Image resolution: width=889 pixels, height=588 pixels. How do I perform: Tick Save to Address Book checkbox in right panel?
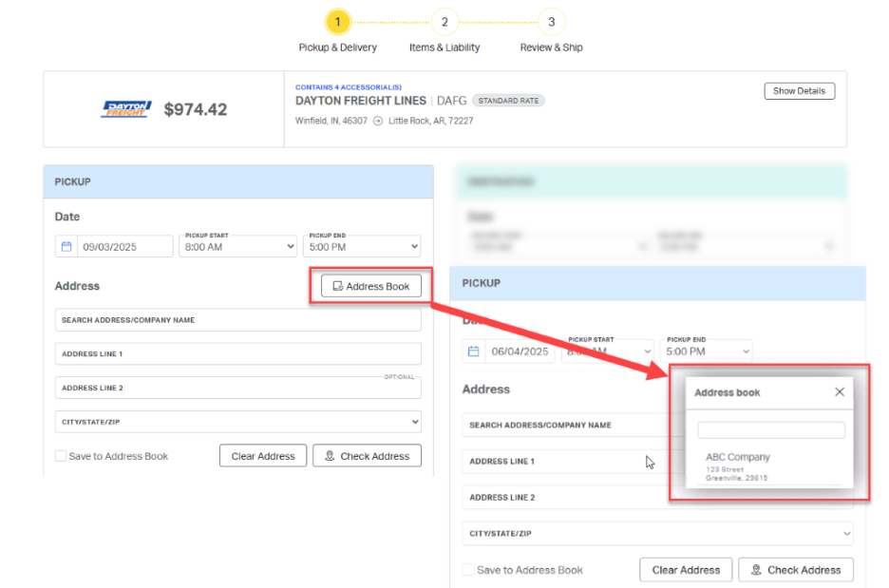pos(468,570)
